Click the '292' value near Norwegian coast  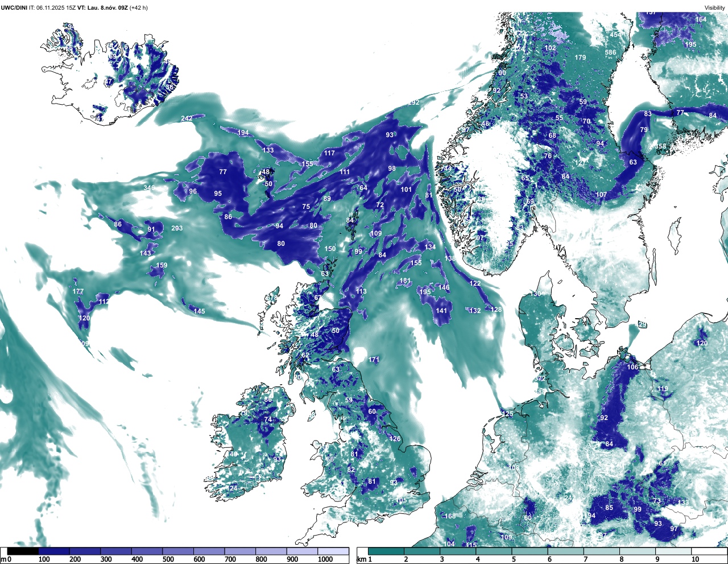click(x=414, y=102)
